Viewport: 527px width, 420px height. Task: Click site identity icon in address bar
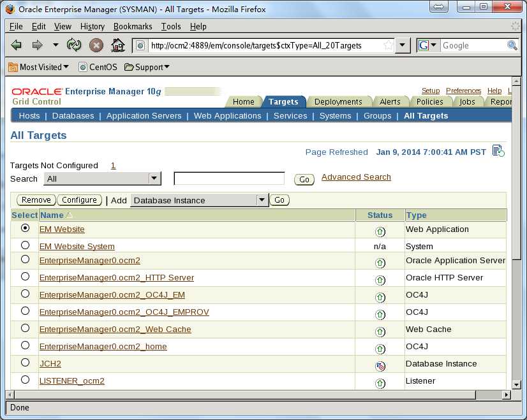coord(140,45)
